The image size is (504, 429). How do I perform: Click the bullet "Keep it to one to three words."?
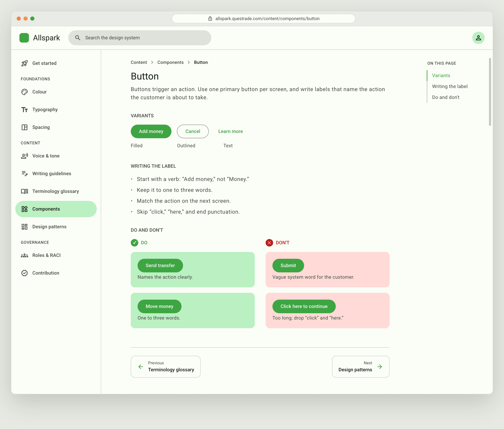pos(175,190)
